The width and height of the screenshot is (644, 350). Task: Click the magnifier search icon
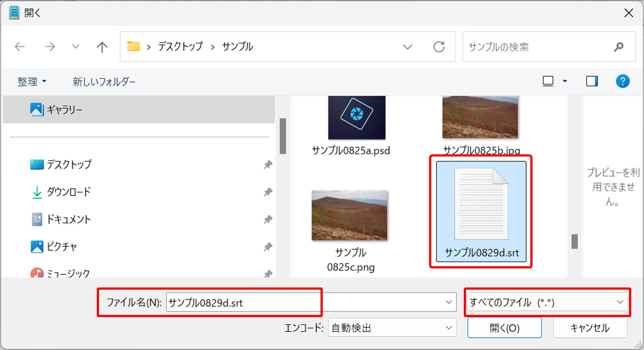[x=619, y=47]
